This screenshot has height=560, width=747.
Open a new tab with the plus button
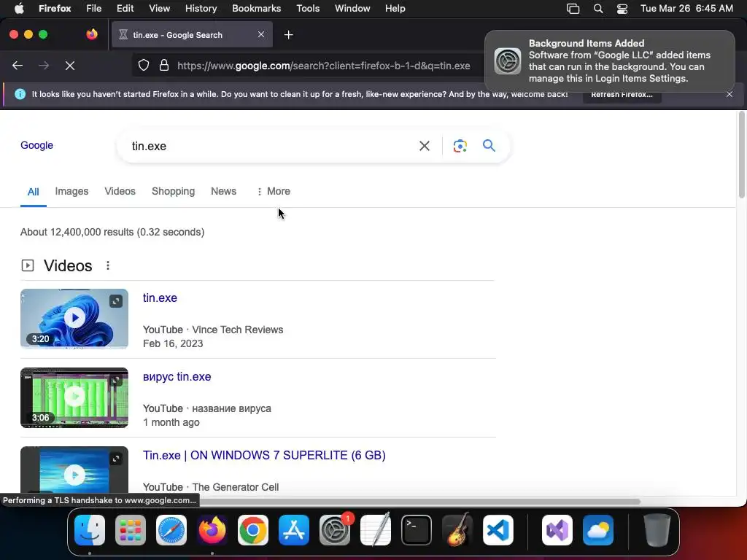(288, 35)
